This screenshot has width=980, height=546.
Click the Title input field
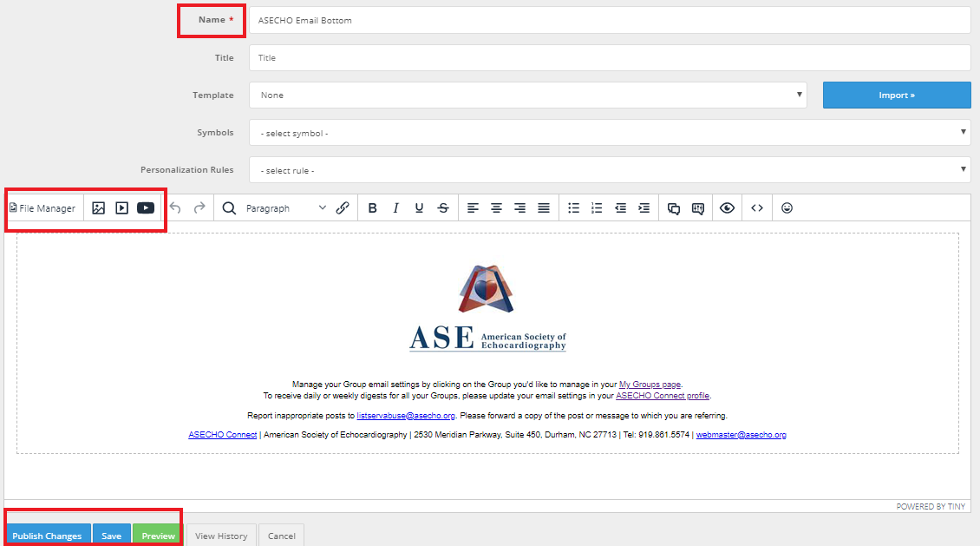pyautogui.click(x=610, y=57)
